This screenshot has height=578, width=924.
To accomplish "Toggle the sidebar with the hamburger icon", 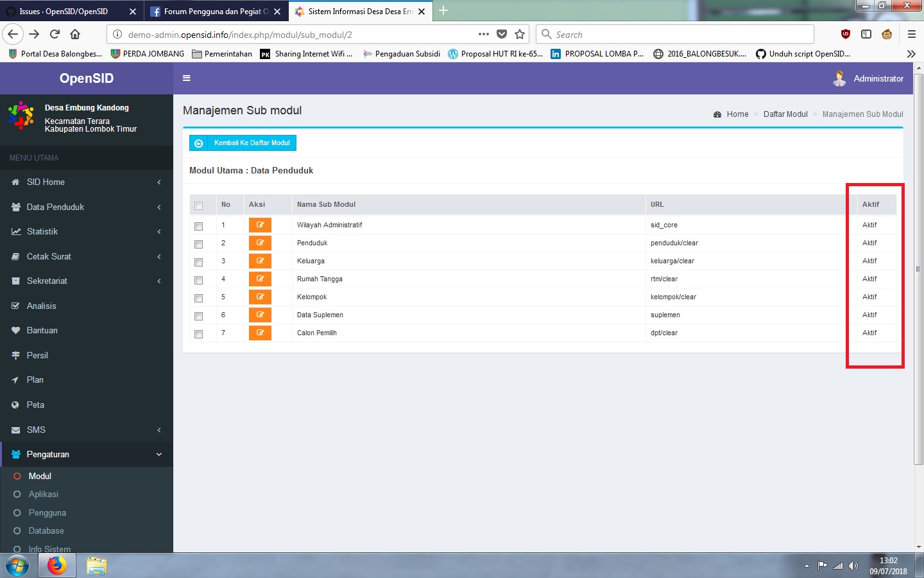I will point(186,78).
